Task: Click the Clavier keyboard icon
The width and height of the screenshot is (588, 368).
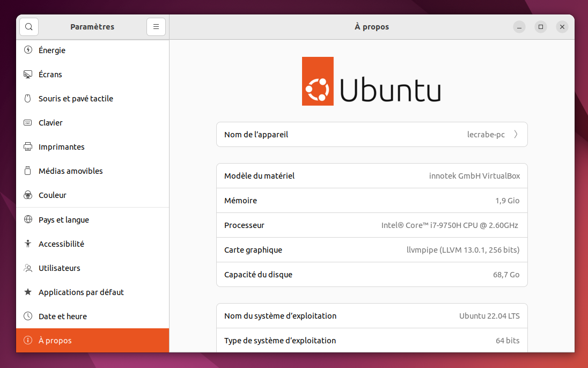Action: coord(28,123)
